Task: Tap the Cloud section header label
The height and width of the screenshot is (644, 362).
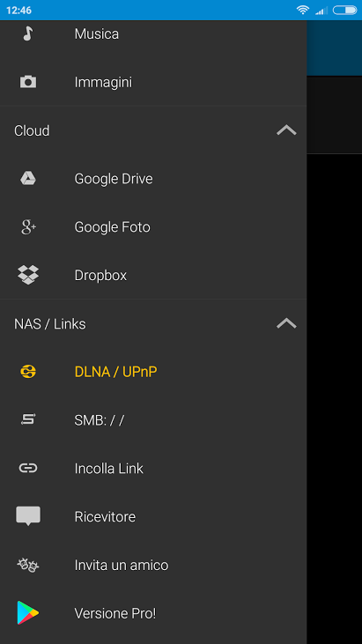Action: (x=32, y=130)
